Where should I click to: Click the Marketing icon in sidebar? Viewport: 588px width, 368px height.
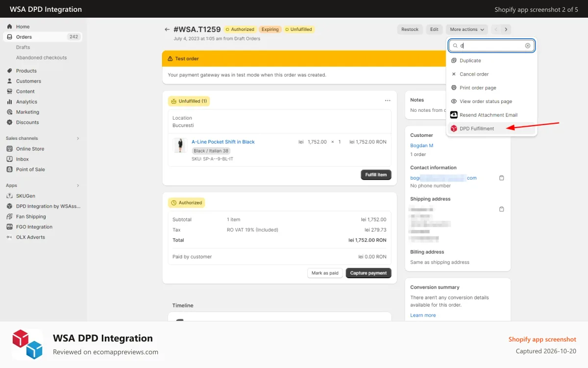click(10, 112)
